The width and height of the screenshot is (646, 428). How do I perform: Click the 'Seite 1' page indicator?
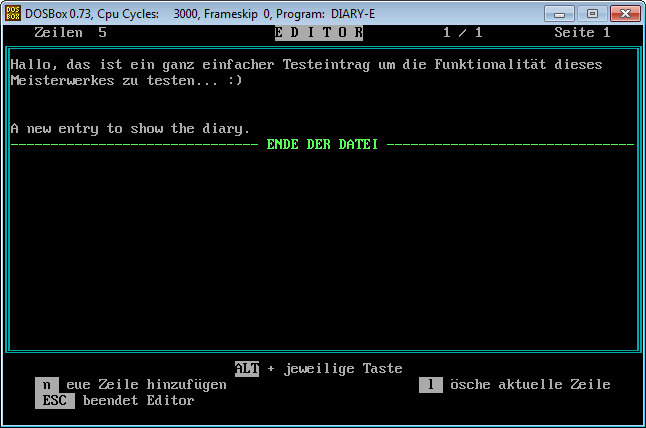[582, 33]
